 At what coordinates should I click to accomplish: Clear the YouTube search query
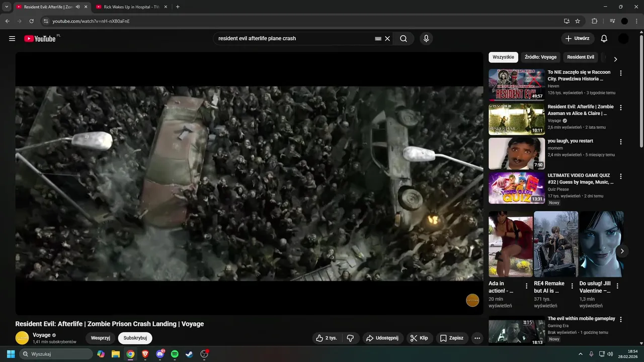click(387, 39)
